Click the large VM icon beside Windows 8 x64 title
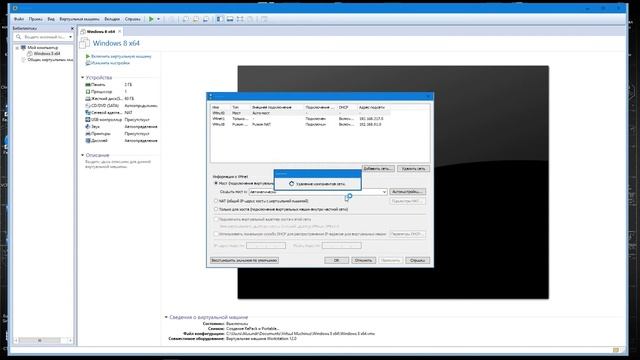 (x=84, y=43)
